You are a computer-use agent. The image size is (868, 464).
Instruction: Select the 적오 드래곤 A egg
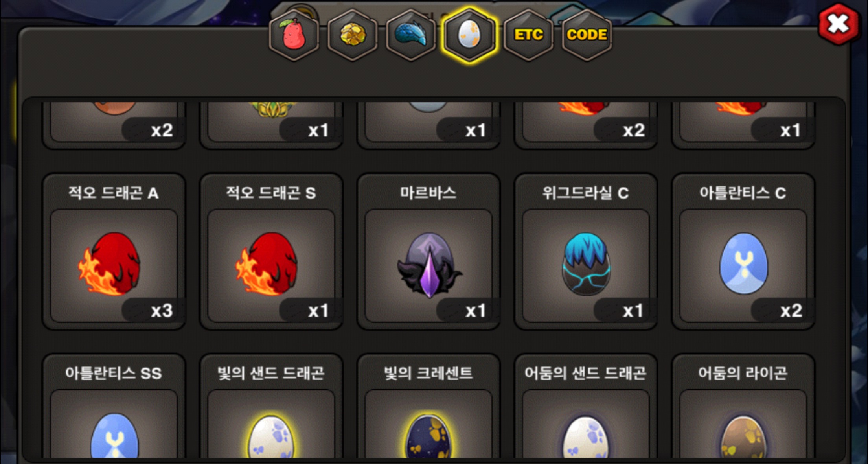tap(114, 251)
